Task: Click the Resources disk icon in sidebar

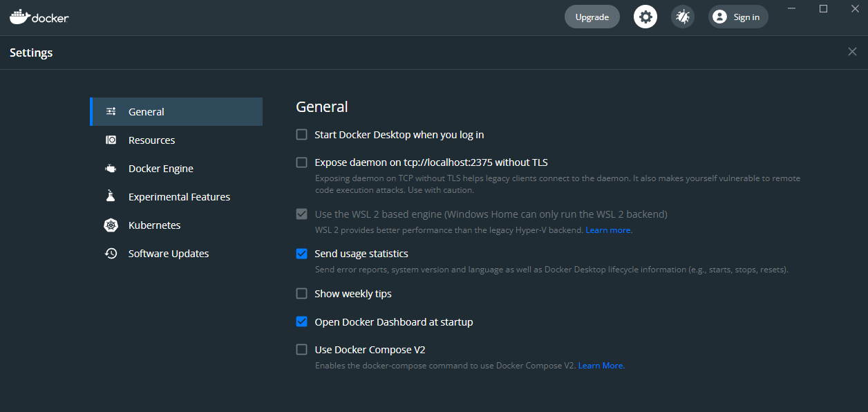Action: 111,140
